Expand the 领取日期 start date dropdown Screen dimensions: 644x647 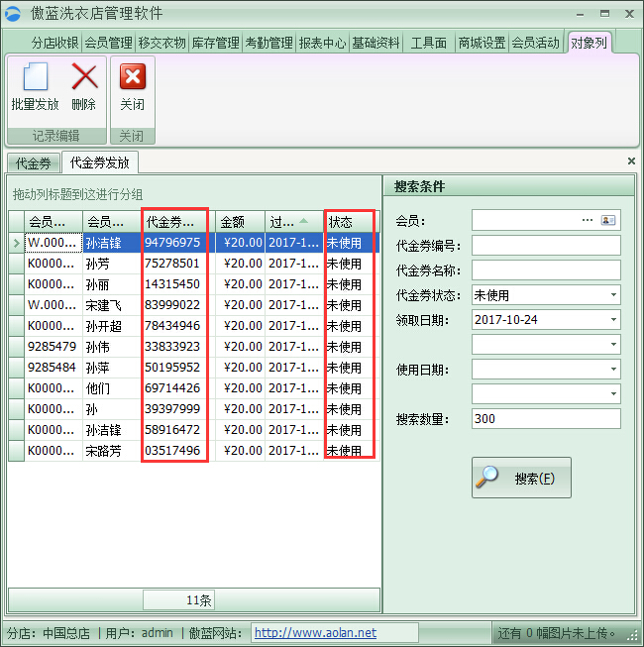[x=613, y=320]
